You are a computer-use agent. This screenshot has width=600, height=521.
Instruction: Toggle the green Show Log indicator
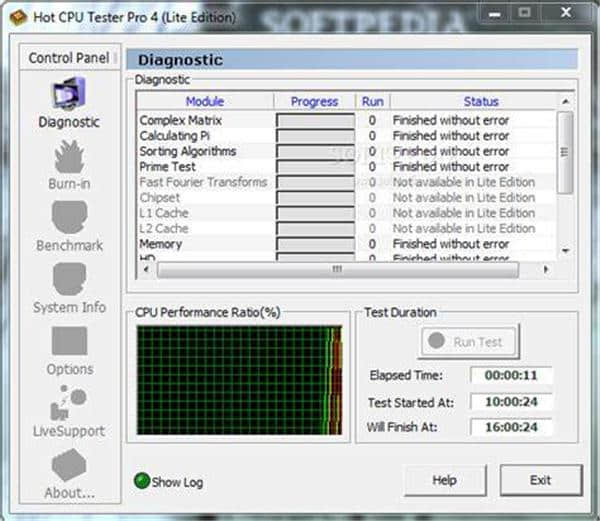(141, 481)
